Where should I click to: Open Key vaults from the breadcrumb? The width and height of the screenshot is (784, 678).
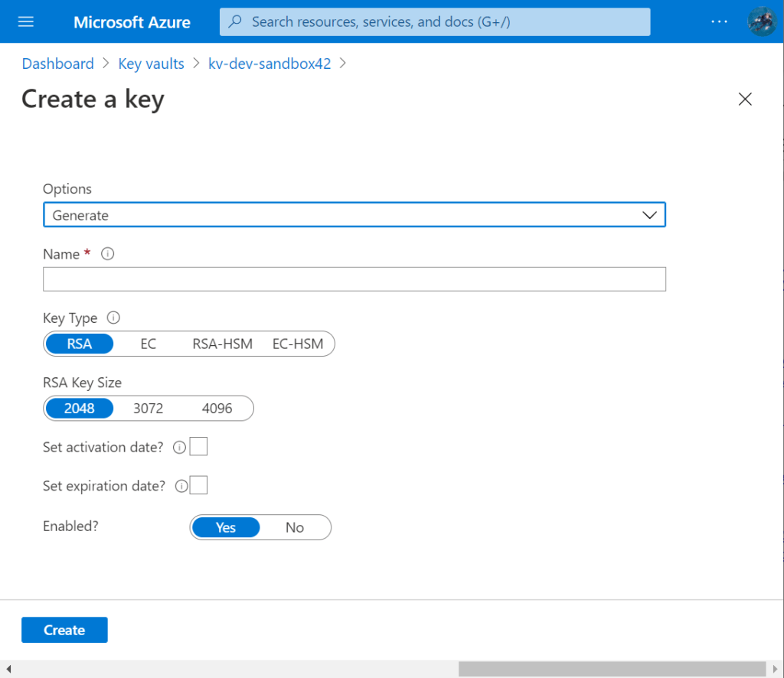tap(151, 64)
